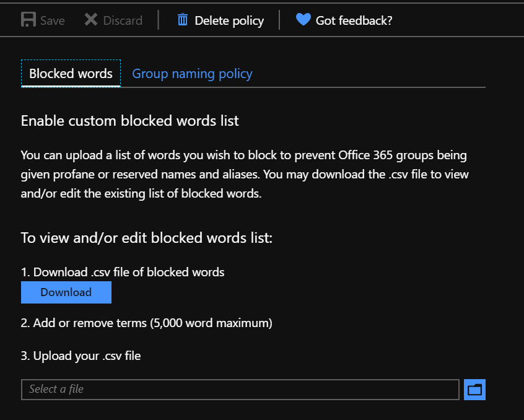The height and width of the screenshot is (420, 524).
Task: Click the Save floppy disk icon
Action: (28, 20)
